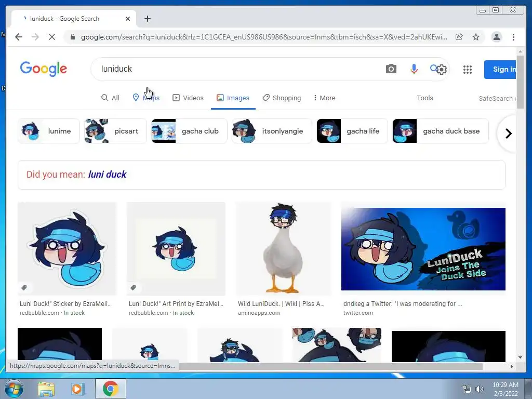Open the Wild LuniDuck goose image
The width and height of the screenshot is (532, 399).
coord(283,249)
